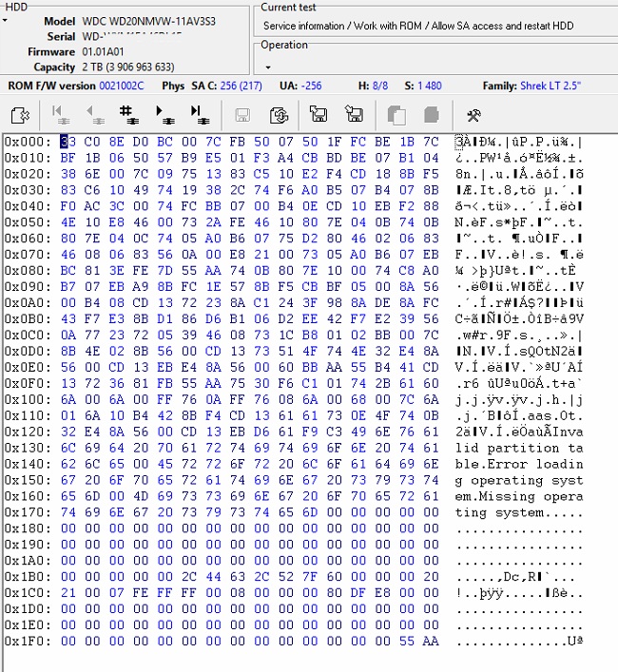
Task: Open the Operation dropdown arrow
Action: [x=268, y=67]
